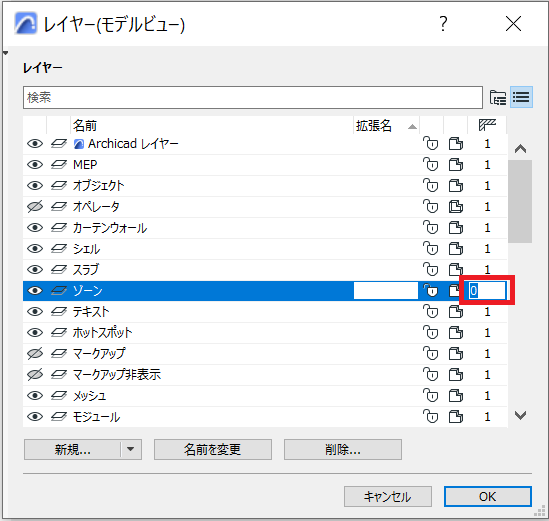
Task: Toggle visibility of カーテンウォール layer
Action: (35, 227)
